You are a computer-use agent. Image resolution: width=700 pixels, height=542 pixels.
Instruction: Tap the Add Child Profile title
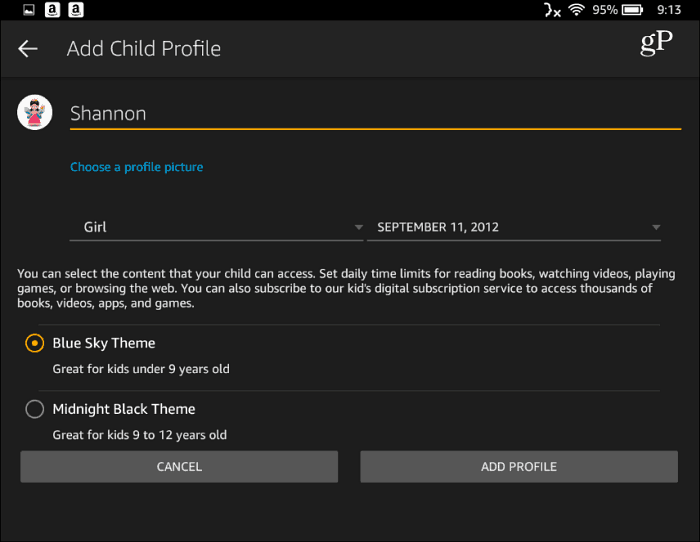144,49
